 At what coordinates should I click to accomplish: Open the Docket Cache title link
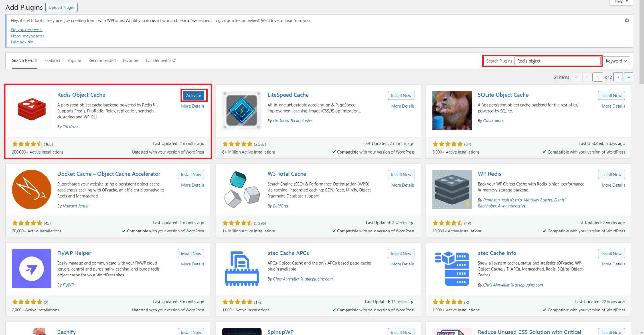click(x=109, y=174)
